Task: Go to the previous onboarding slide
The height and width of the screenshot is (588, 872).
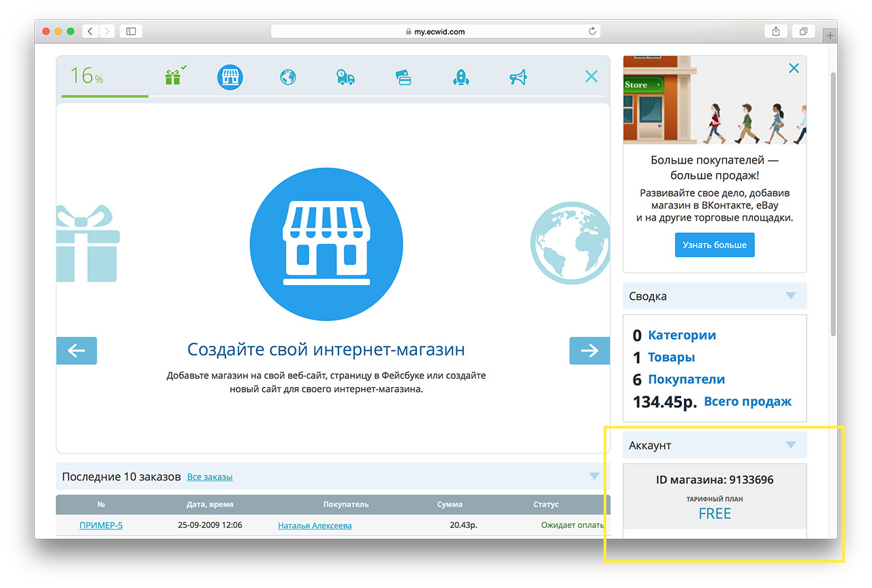Action: click(76, 351)
